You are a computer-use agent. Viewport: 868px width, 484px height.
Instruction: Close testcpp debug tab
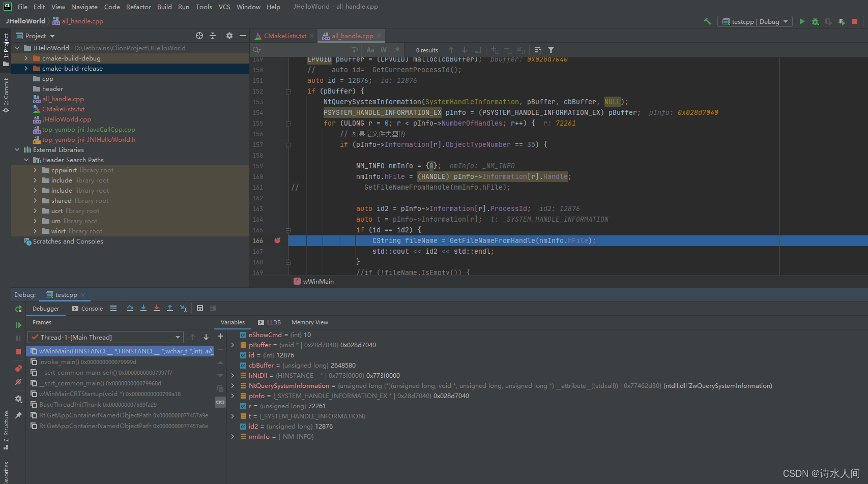pos(83,295)
